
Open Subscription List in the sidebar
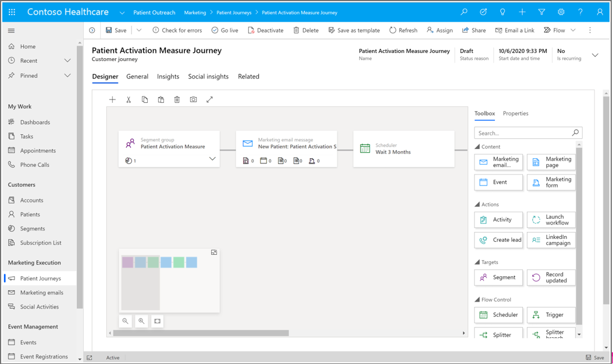pyautogui.click(x=41, y=243)
